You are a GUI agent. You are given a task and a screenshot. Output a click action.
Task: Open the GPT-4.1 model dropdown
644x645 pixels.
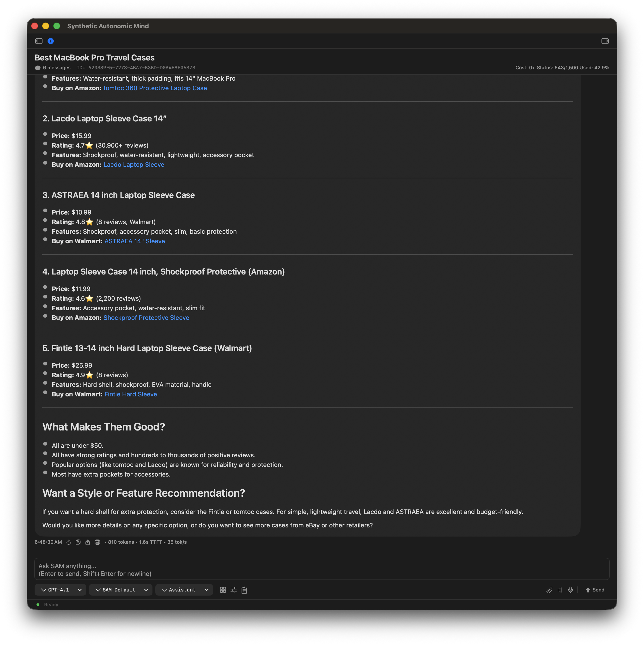(x=61, y=590)
